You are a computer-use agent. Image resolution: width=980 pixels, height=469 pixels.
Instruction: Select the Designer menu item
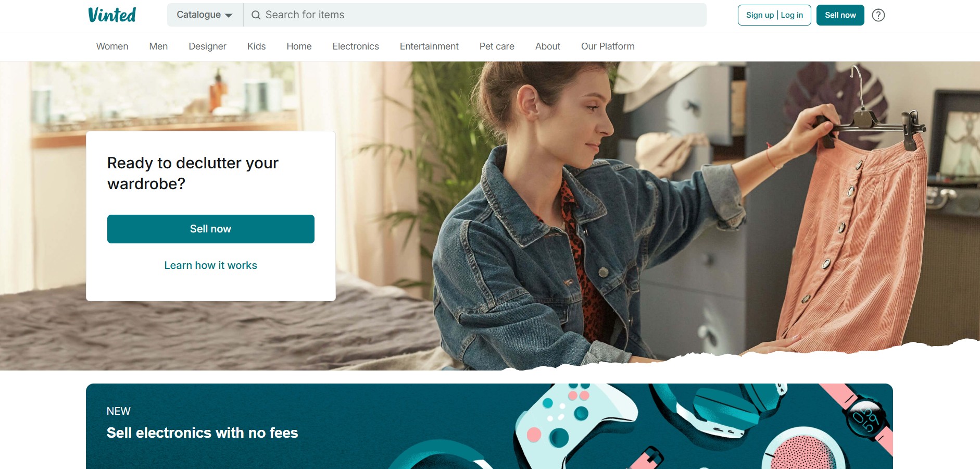pos(207,46)
